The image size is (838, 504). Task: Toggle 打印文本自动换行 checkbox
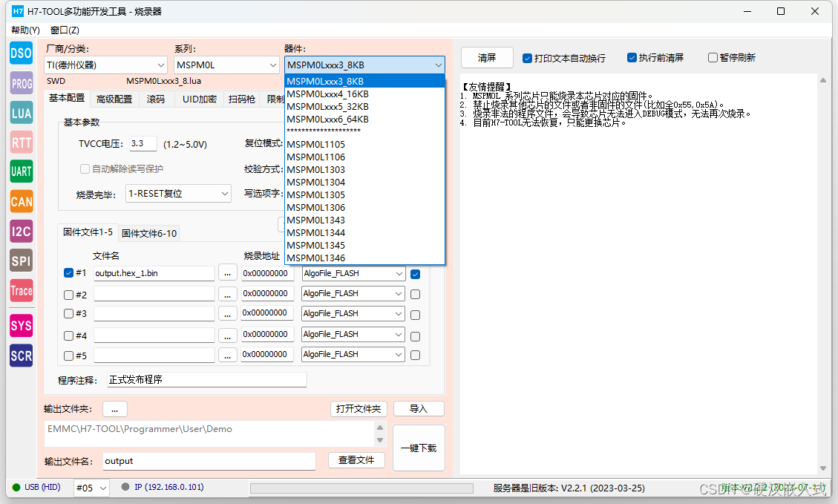(527, 58)
